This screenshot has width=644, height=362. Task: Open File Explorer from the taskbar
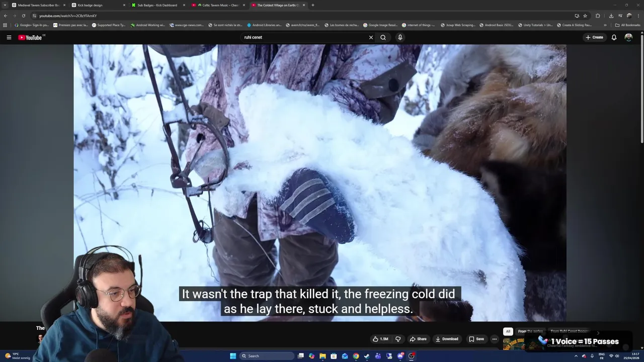tap(323, 356)
